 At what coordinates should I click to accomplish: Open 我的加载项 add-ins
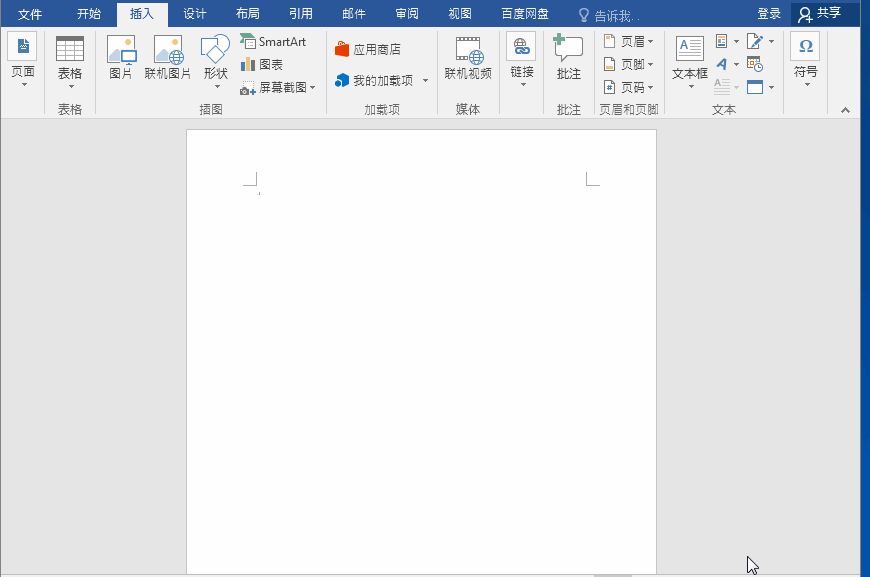pos(375,80)
